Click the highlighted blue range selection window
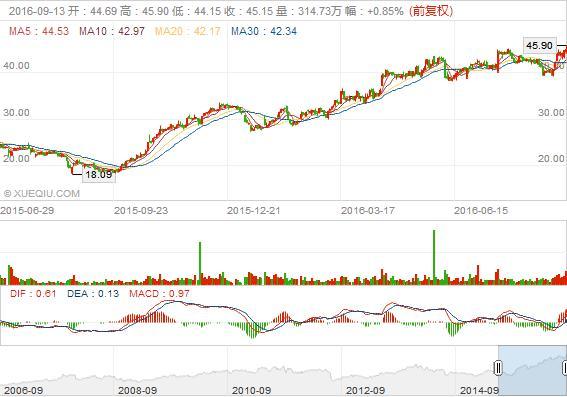The height and width of the screenshot is (397, 567). (x=532, y=370)
